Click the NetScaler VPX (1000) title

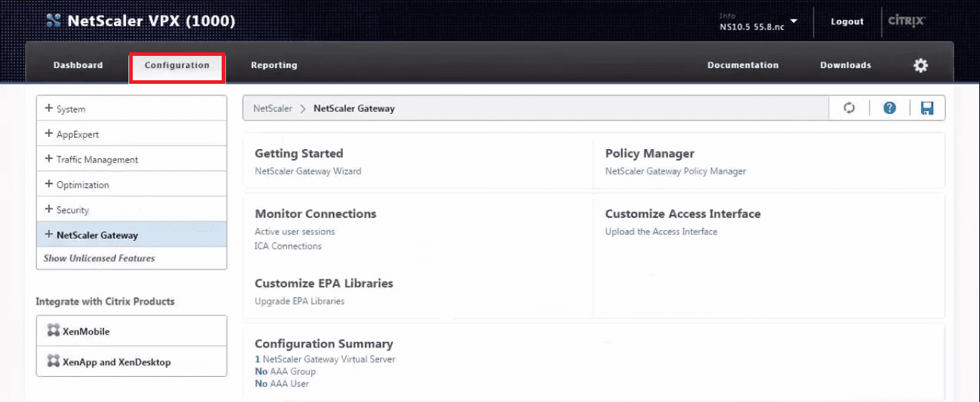[151, 21]
